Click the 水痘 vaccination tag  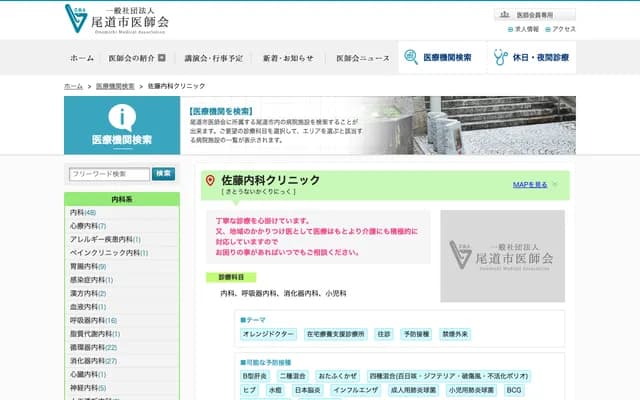pos(275,390)
